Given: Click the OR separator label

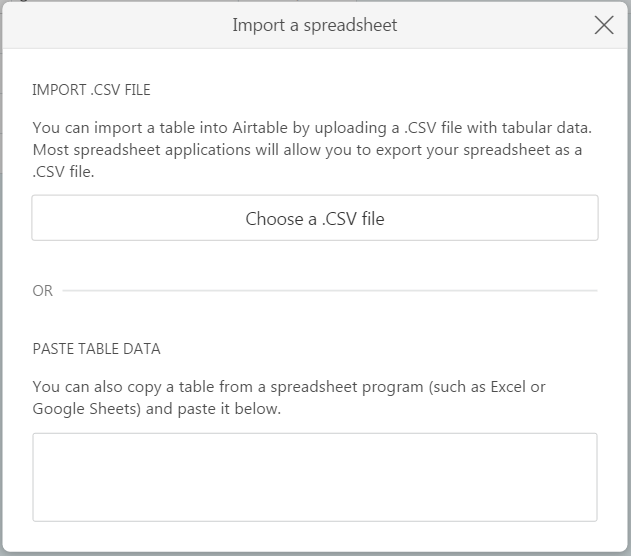Looking at the screenshot, I should pos(42,291).
